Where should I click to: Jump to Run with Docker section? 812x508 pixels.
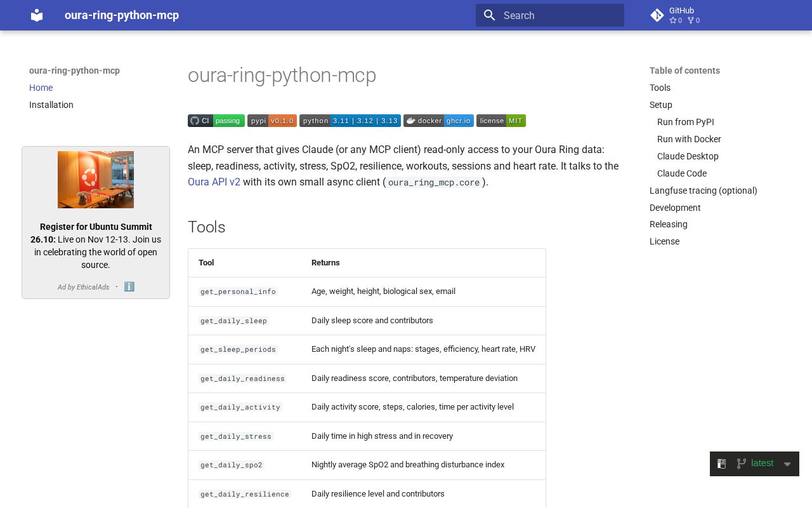point(689,139)
